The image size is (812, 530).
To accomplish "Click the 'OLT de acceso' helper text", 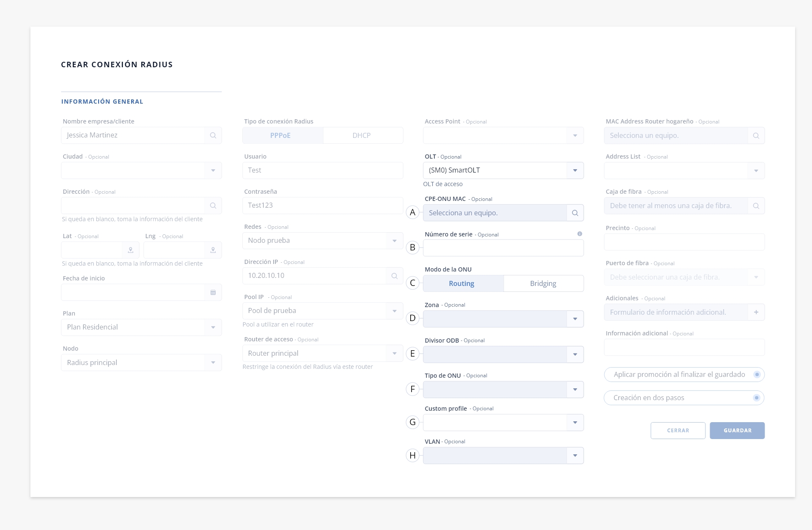I will [x=443, y=184].
